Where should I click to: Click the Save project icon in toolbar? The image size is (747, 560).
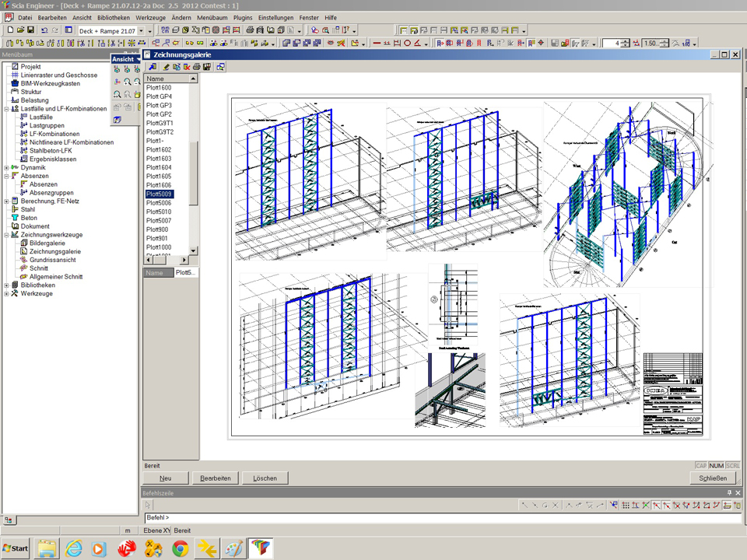(30, 30)
